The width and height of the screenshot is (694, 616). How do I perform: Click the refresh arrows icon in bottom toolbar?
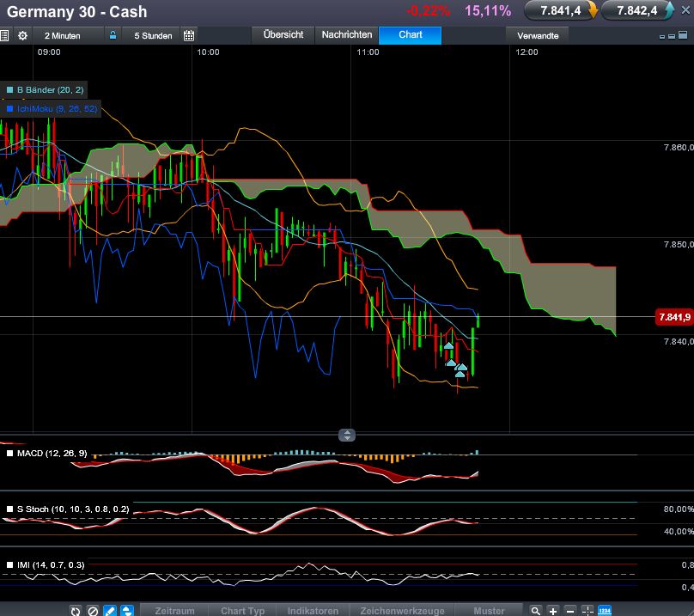76,611
